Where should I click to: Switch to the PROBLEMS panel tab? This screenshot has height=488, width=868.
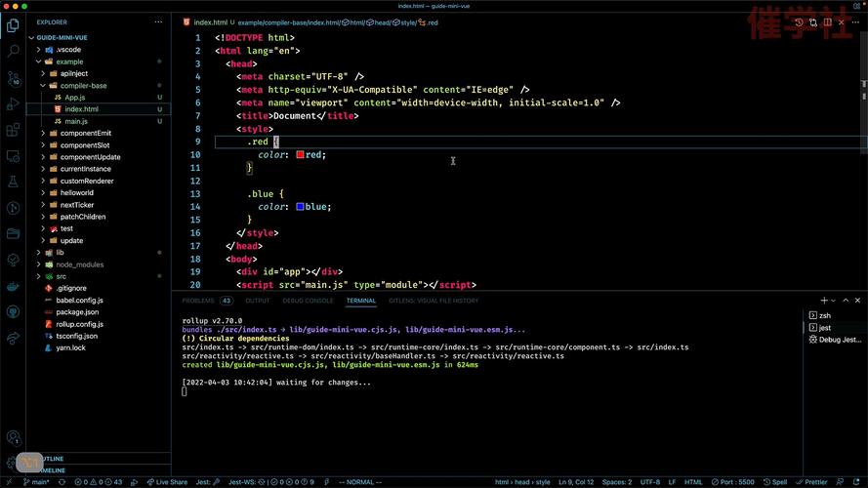(207, 301)
